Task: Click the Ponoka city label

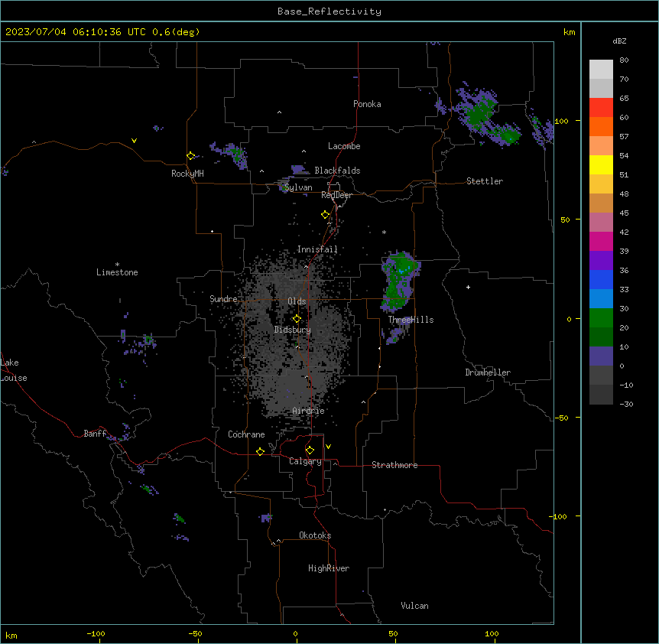Action: pos(367,104)
